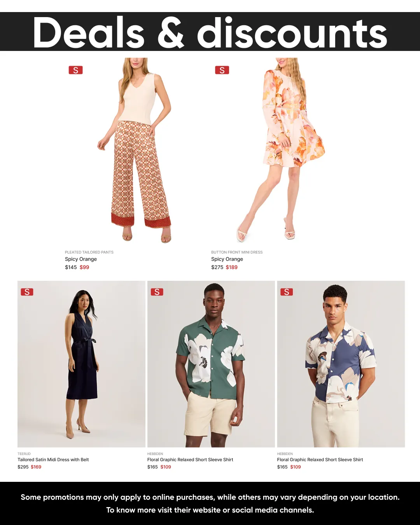
Task: Click the Deals & discounts header banner
Action: [210, 32]
